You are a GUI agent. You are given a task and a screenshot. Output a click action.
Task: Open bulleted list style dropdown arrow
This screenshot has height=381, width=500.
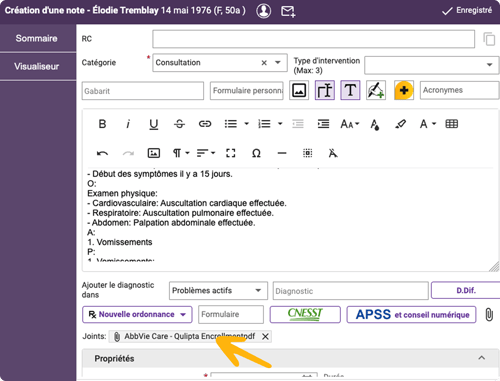click(x=247, y=124)
